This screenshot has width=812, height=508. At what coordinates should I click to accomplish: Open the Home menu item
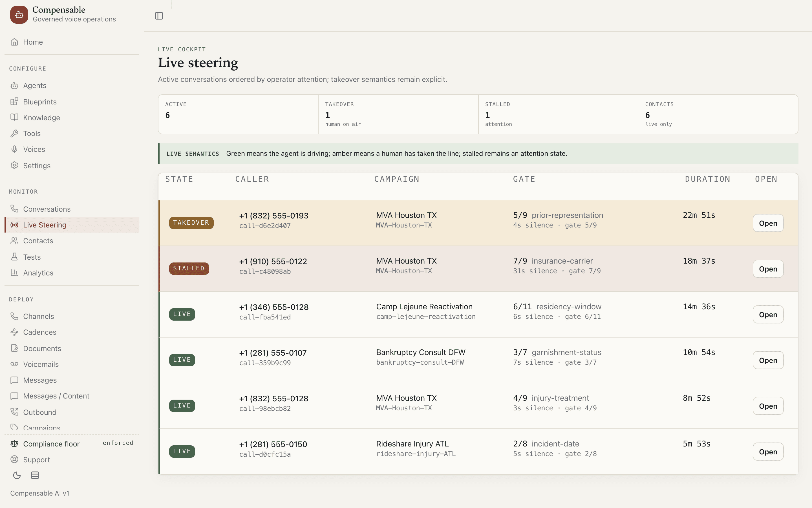pos(72,42)
